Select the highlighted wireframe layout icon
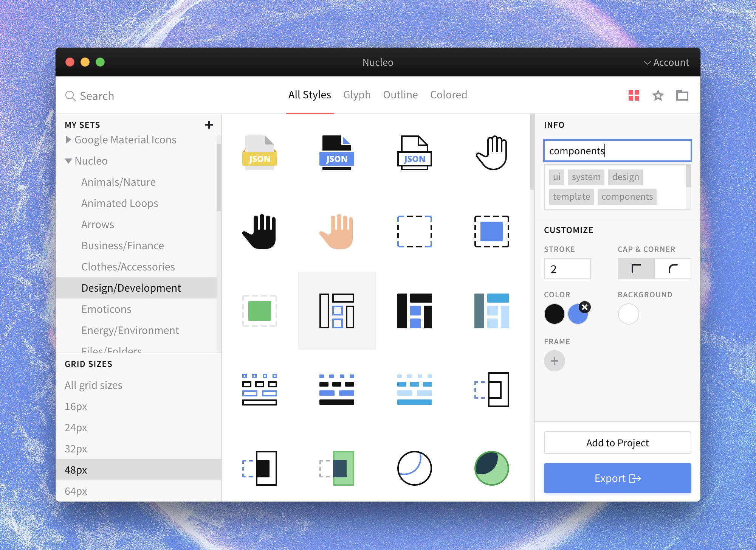This screenshot has width=756, height=550. [x=337, y=310]
